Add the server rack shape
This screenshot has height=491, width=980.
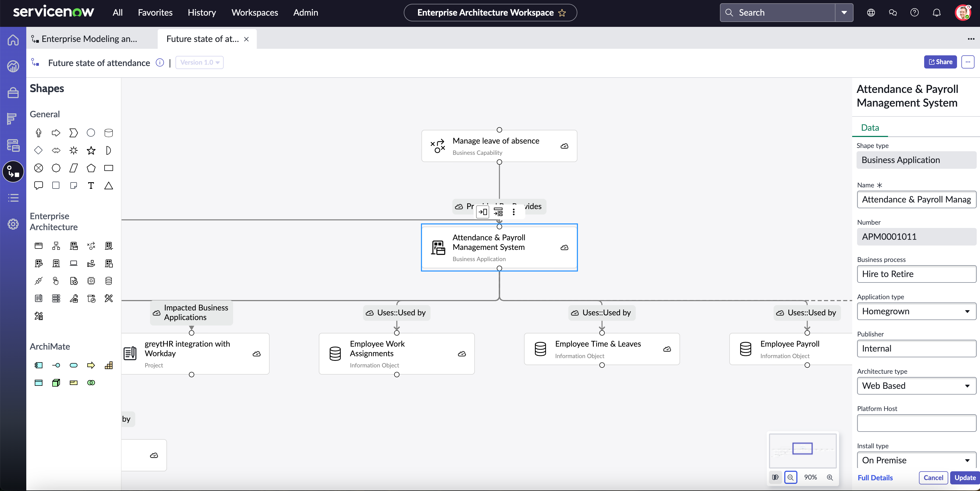[56, 298]
